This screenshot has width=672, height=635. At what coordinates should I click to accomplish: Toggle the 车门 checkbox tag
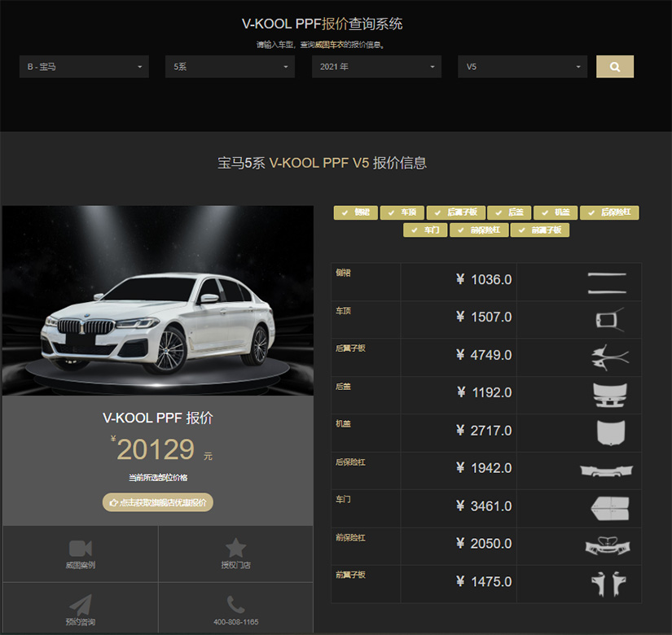(425, 230)
